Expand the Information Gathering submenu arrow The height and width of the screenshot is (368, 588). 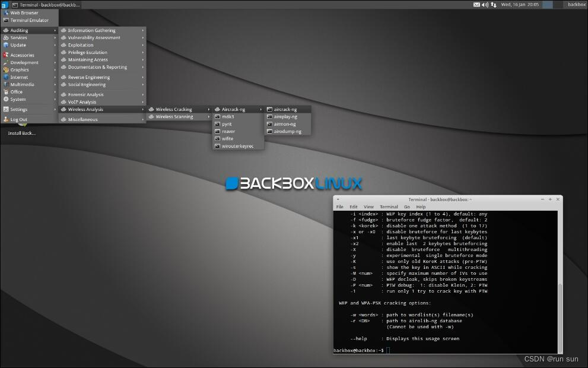(x=143, y=30)
